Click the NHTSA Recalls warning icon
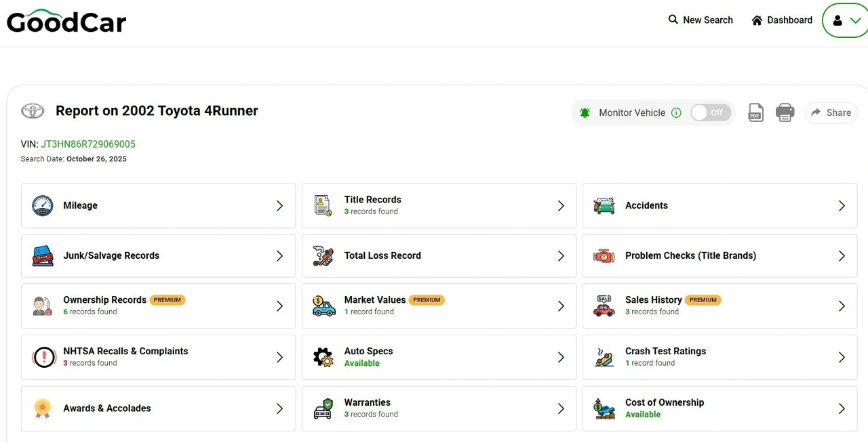The width and height of the screenshot is (868, 443). pos(44,357)
